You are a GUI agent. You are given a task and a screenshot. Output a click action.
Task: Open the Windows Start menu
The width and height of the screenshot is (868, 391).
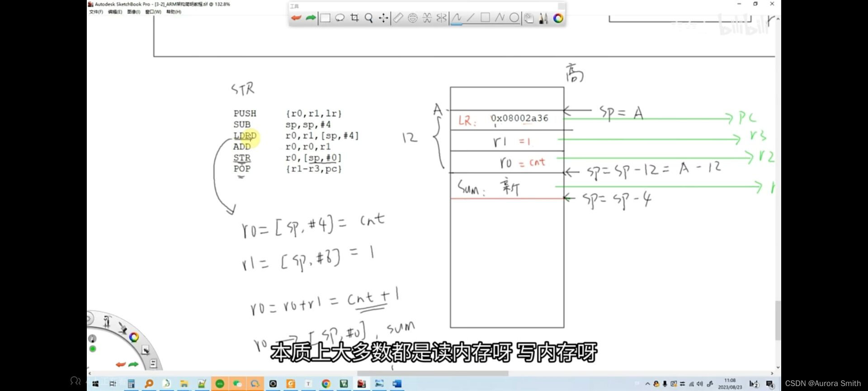[95, 384]
